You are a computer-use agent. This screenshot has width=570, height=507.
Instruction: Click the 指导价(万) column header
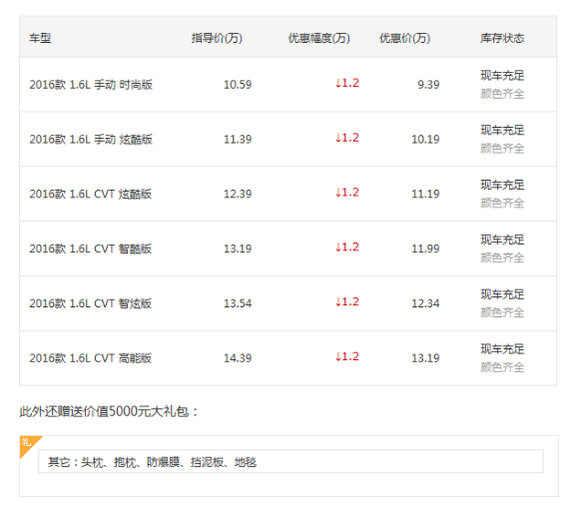tap(217, 38)
